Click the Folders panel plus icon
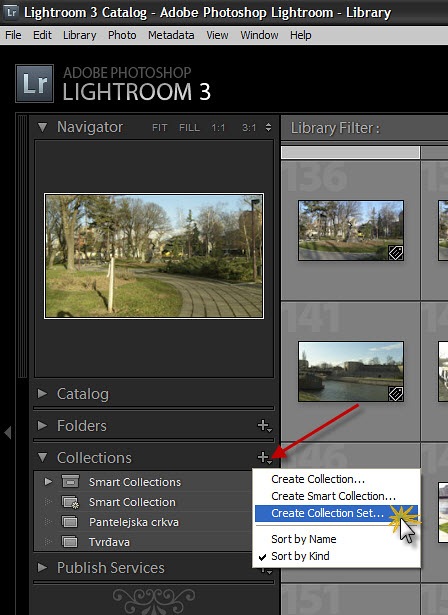The image size is (448, 615). [x=264, y=426]
